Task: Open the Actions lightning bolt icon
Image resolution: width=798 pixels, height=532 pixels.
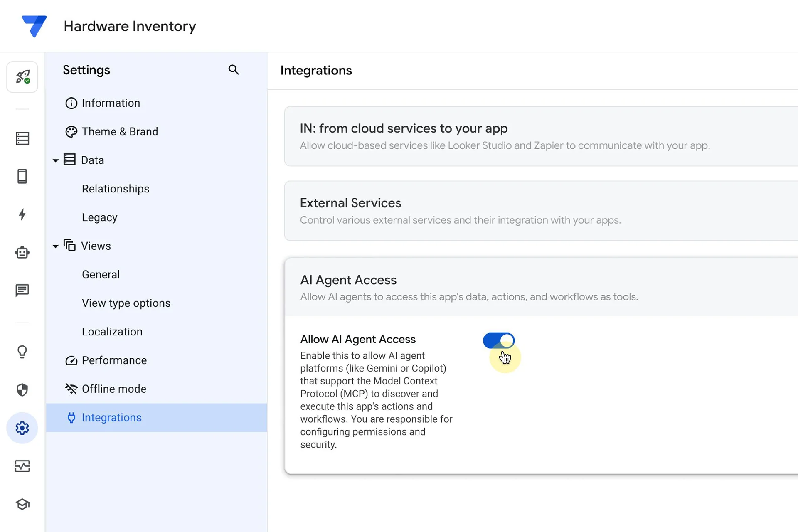Action: coord(22,214)
